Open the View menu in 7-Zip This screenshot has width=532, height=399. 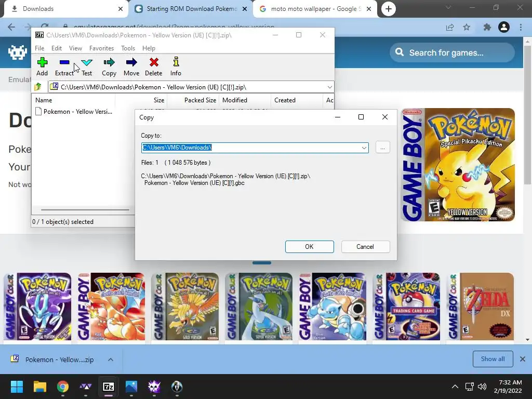pos(75,48)
